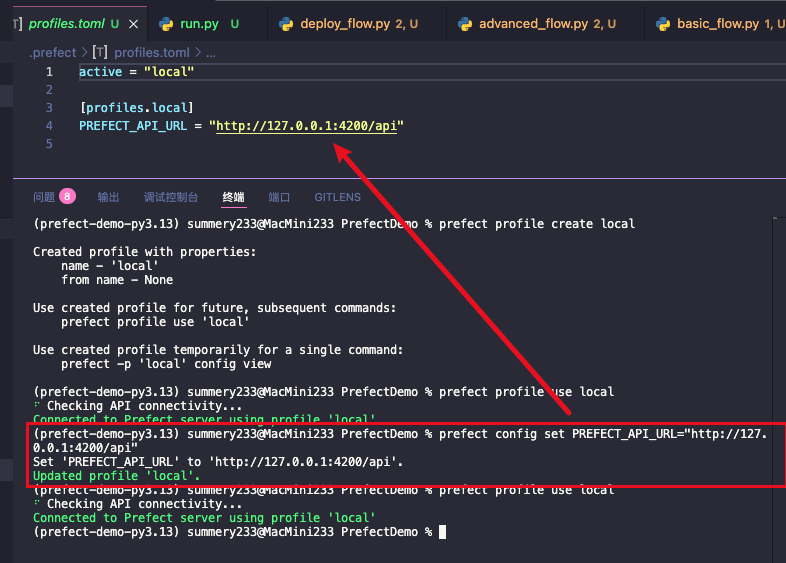Switch to the profiles.toml editor tab

click(67, 23)
